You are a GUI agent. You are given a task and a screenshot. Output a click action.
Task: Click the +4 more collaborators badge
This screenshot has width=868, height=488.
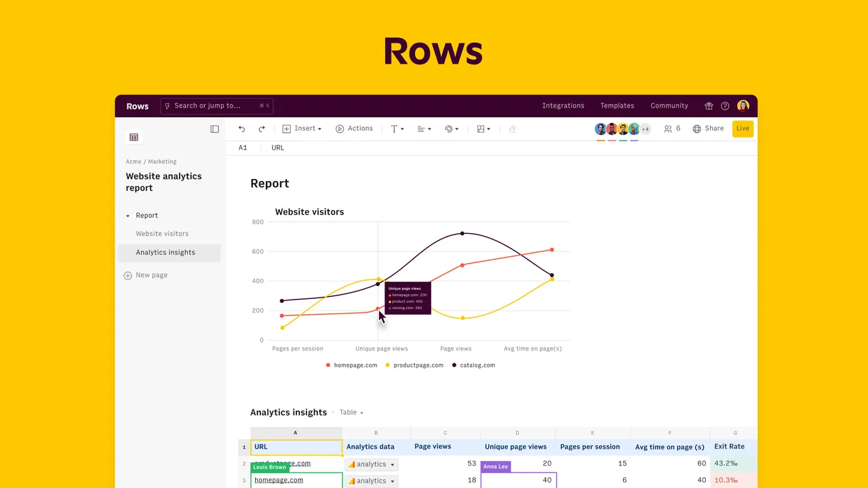pos(646,129)
